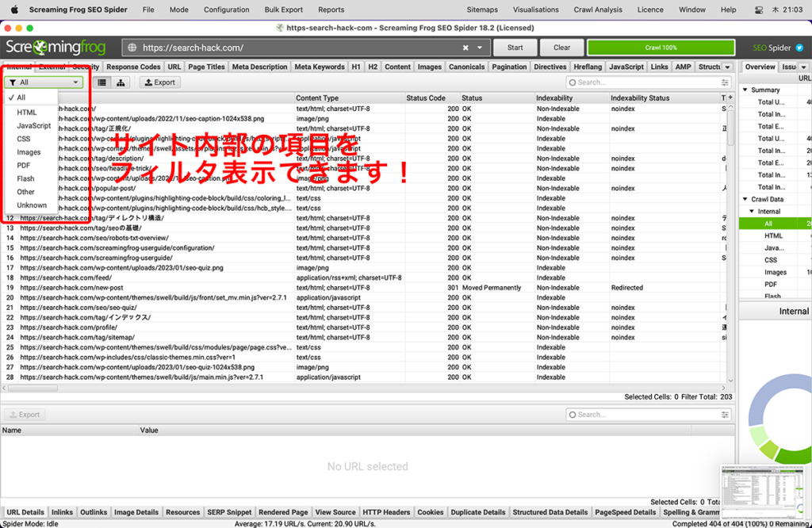Click the Crawl 100% progress bar
Screen dimensions: 812x528
(x=661, y=48)
